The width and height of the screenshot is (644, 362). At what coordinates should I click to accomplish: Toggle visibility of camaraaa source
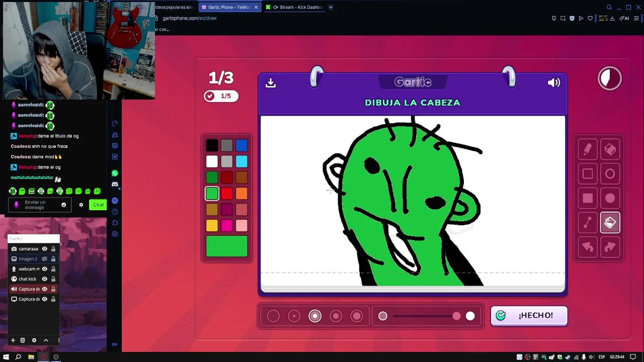(x=44, y=249)
